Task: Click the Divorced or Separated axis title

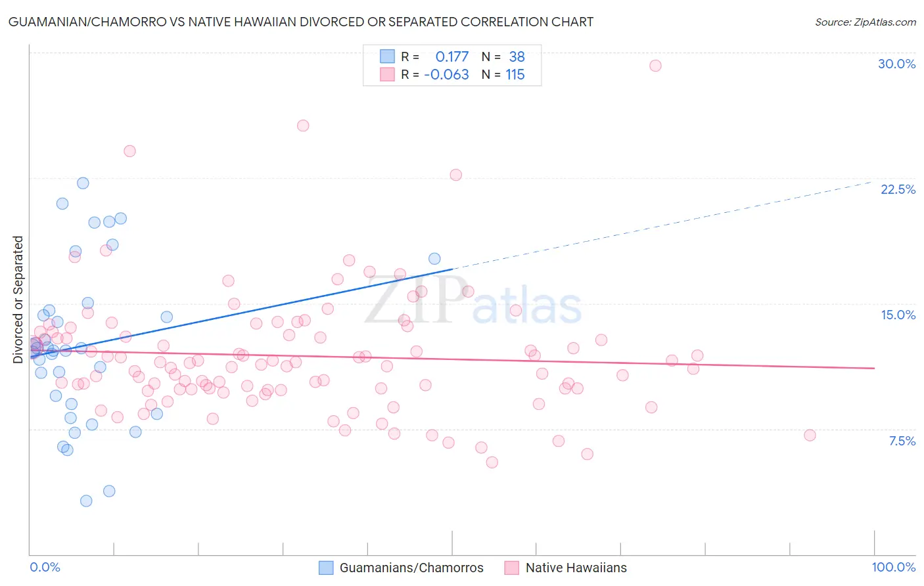Action: coord(18,300)
